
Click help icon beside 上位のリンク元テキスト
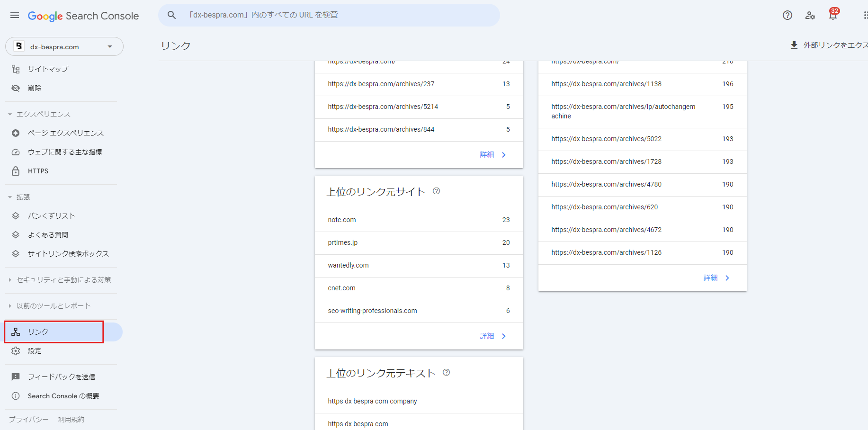click(x=446, y=373)
